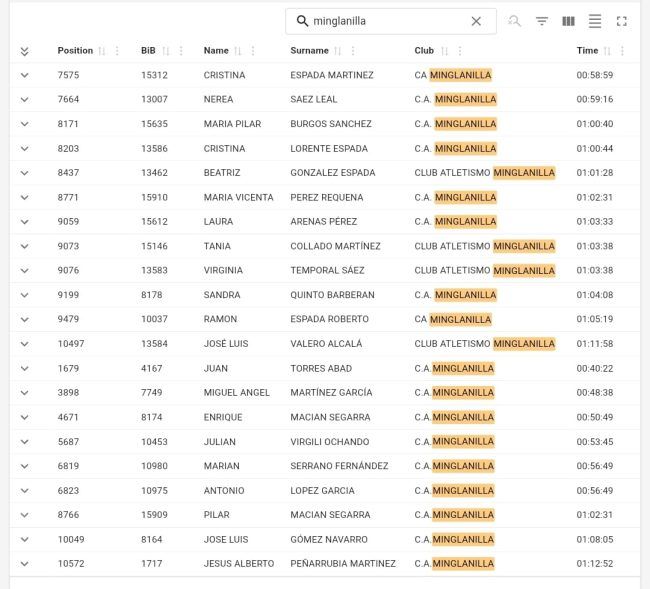Expand TANIA COLLADO MARTÍNEZ row
Screen dimensions: 650x589
[24, 246]
